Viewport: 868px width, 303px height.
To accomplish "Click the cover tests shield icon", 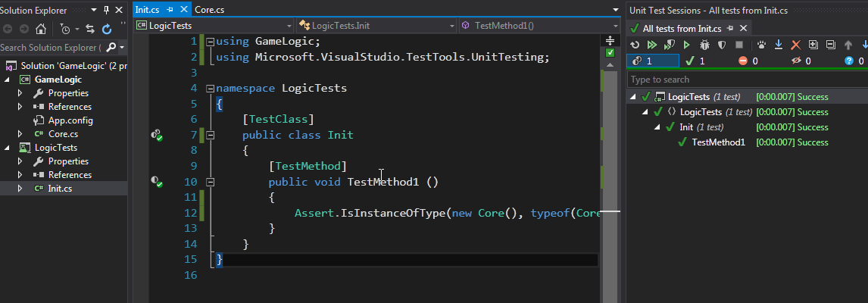I will [722, 45].
